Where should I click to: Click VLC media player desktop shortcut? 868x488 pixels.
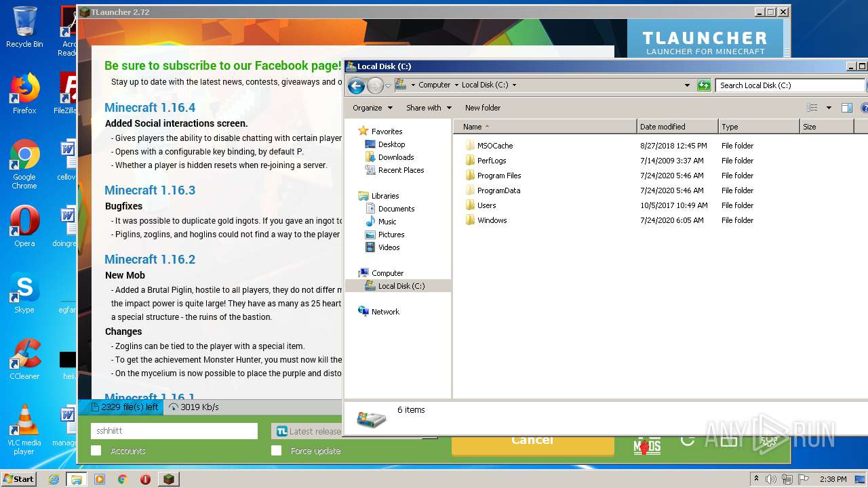[24, 430]
